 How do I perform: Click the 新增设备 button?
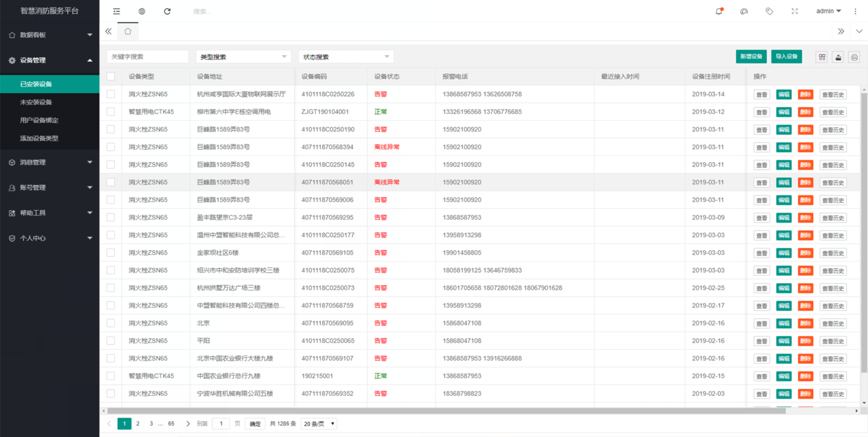click(751, 56)
